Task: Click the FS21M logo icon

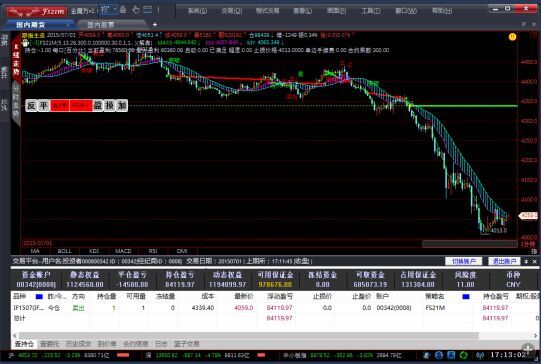Action: pyautogui.click(x=37, y=11)
